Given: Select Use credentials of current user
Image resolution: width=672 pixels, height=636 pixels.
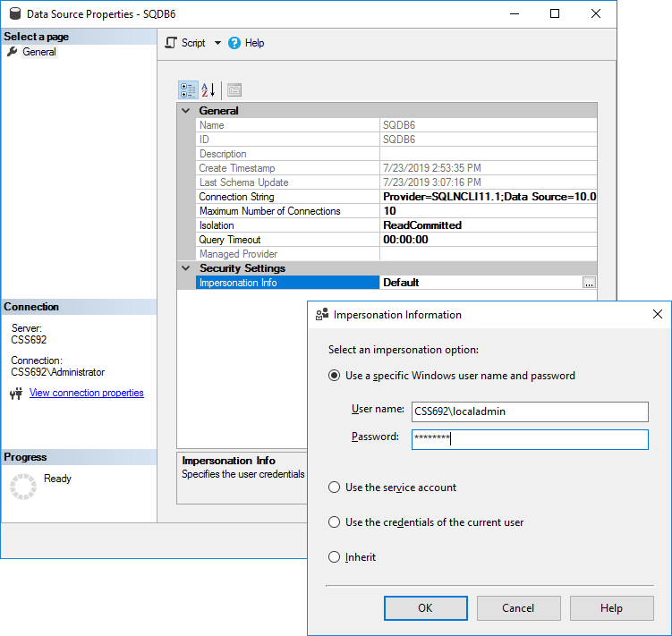Looking at the screenshot, I should [x=335, y=522].
